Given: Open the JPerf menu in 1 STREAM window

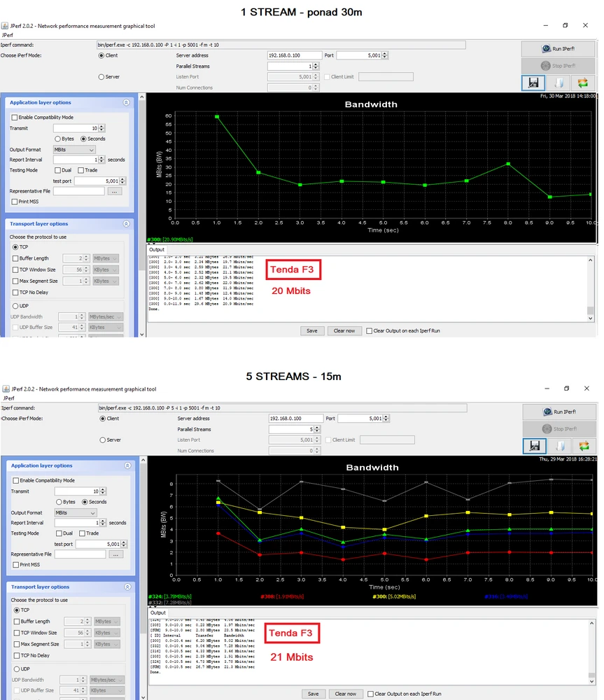Looking at the screenshot, I should click(8, 34).
